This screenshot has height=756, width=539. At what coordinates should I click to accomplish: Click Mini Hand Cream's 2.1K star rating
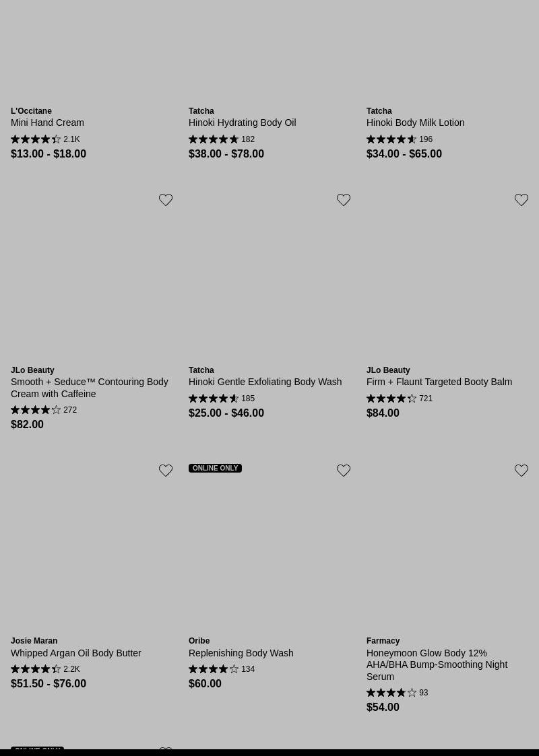[45, 139]
